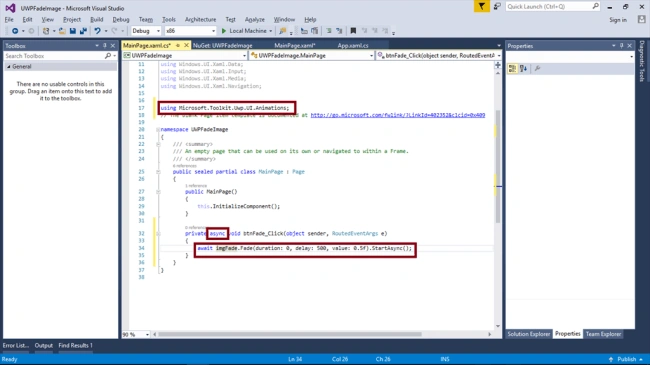Switch to NuGet: UWPFadeImage tab
650x365 pixels.
pyautogui.click(x=223, y=46)
